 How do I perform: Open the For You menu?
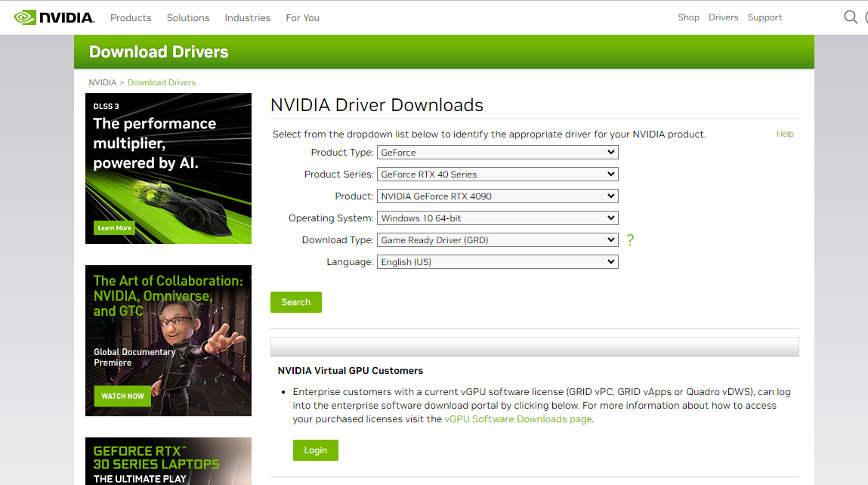[302, 17]
